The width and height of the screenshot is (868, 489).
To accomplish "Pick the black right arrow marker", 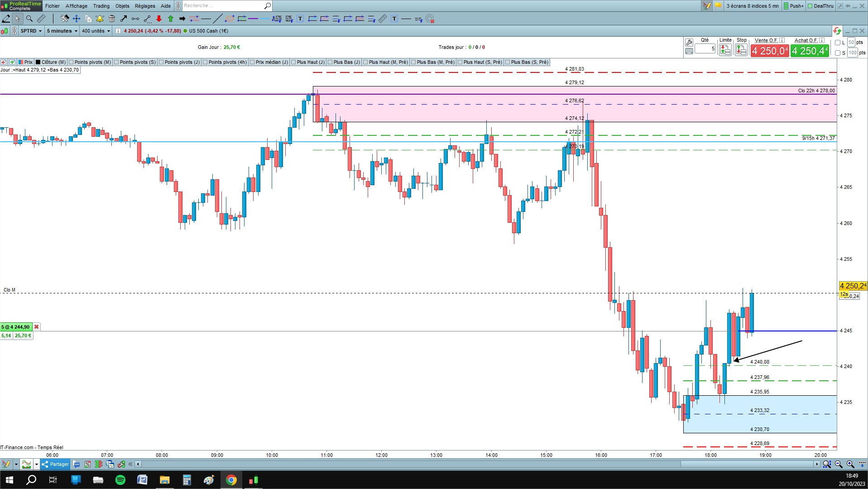I will click(182, 19).
